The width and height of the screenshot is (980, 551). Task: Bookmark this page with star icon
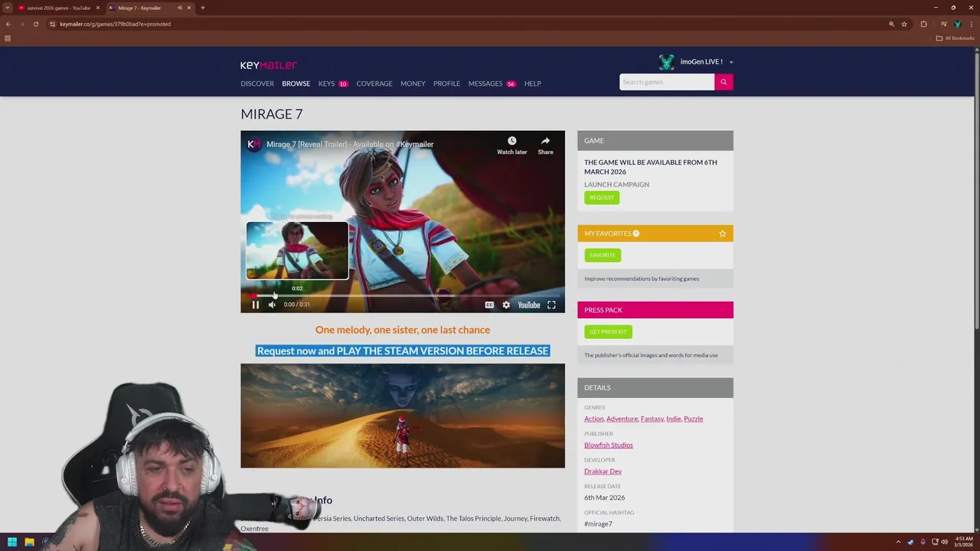click(x=904, y=24)
